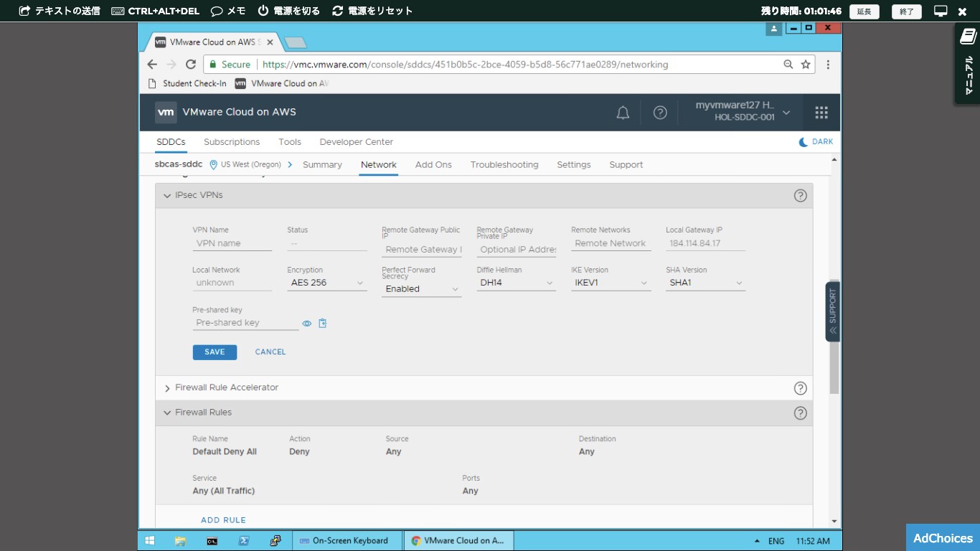This screenshot has width=980, height=551.
Task: Open On-Screen Keyboard taskbar item
Action: coord(346,541)
